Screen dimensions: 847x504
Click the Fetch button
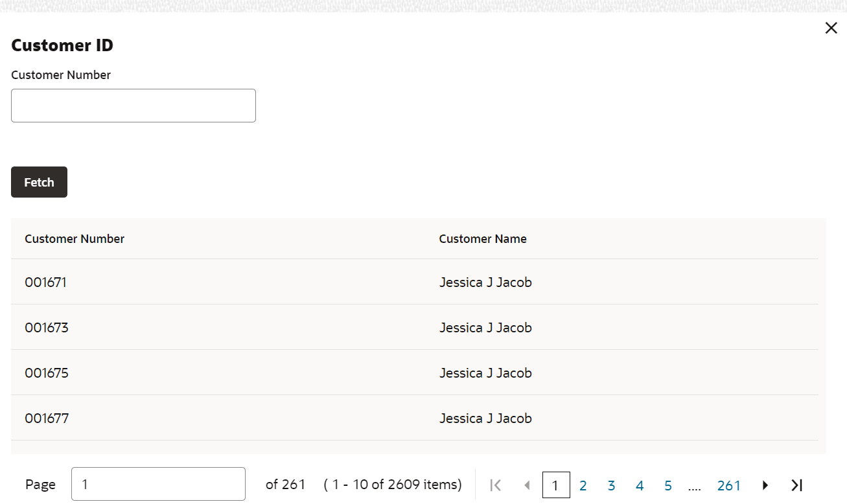coord(39,182)
